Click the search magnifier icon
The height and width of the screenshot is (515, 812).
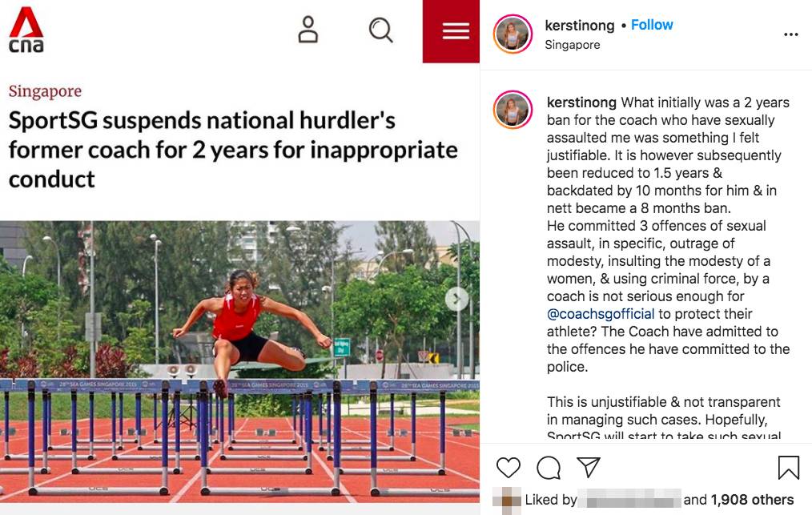(380, 30)
